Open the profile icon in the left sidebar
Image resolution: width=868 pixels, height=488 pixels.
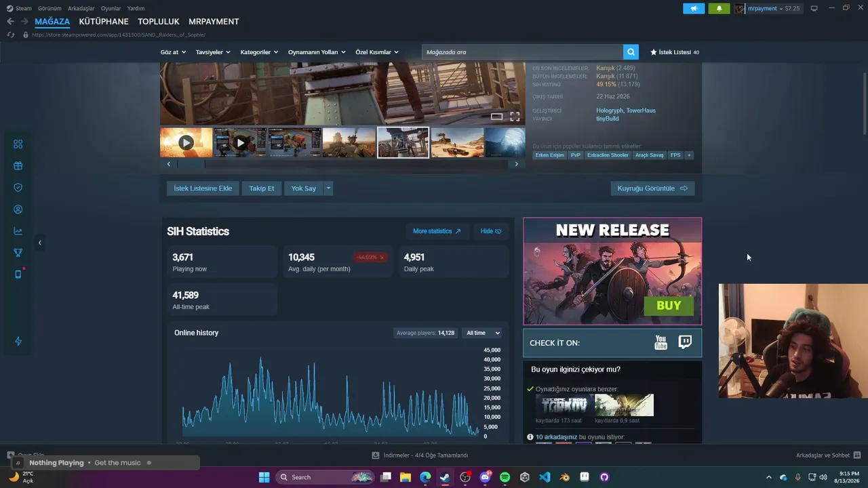pos(18,209)
